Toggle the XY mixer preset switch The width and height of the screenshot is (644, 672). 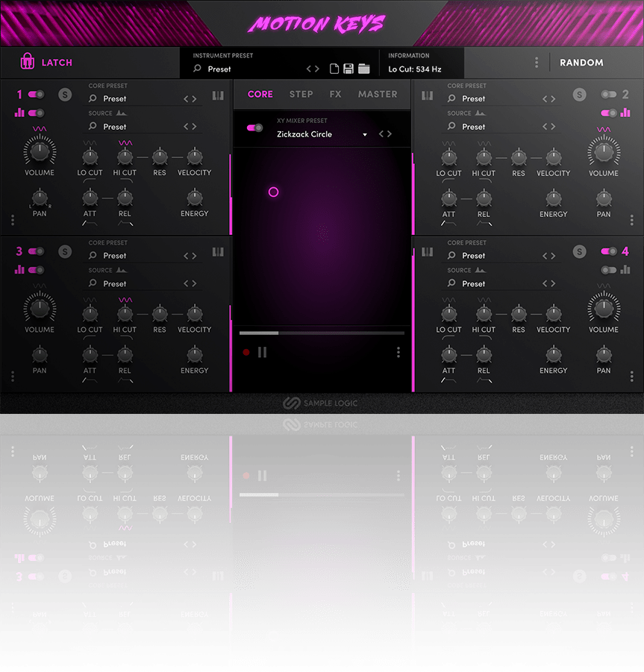pos(254,128)
